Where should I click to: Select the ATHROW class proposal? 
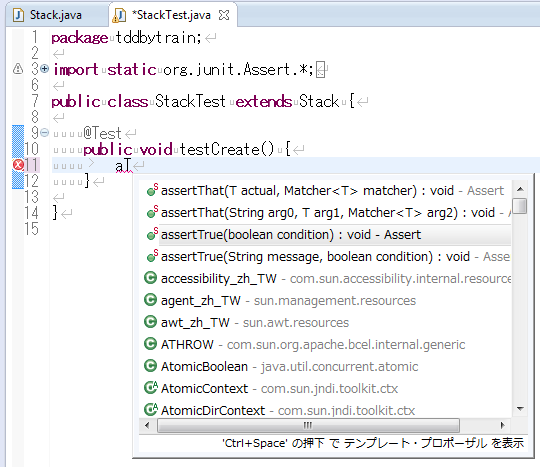[x=325, y=344]
